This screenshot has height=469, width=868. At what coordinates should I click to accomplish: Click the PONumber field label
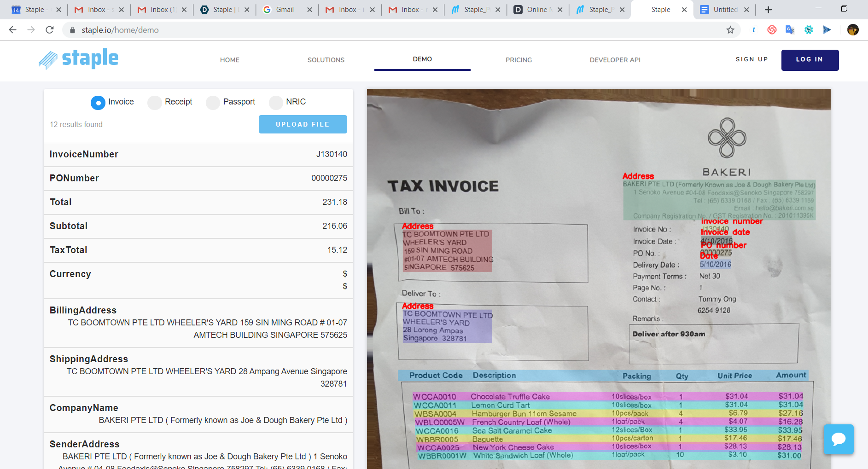click(74, 178)
